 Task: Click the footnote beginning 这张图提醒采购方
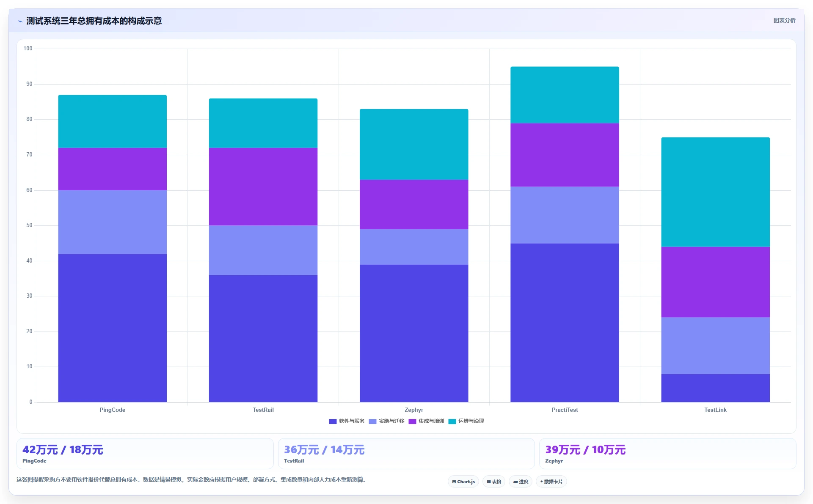[x=191, y=480]
